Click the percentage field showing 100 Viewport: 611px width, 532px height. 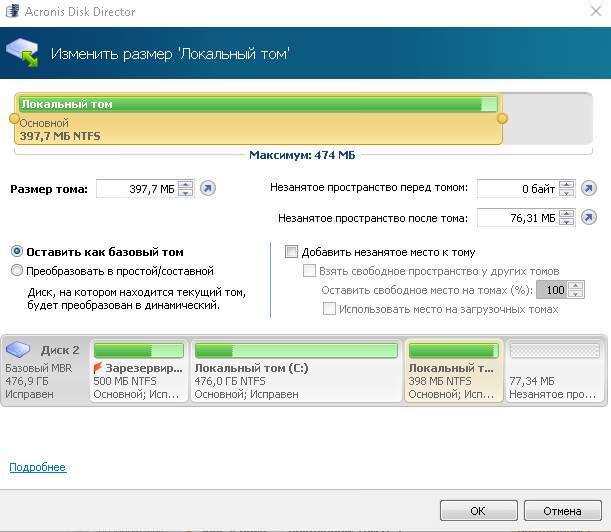553,290
